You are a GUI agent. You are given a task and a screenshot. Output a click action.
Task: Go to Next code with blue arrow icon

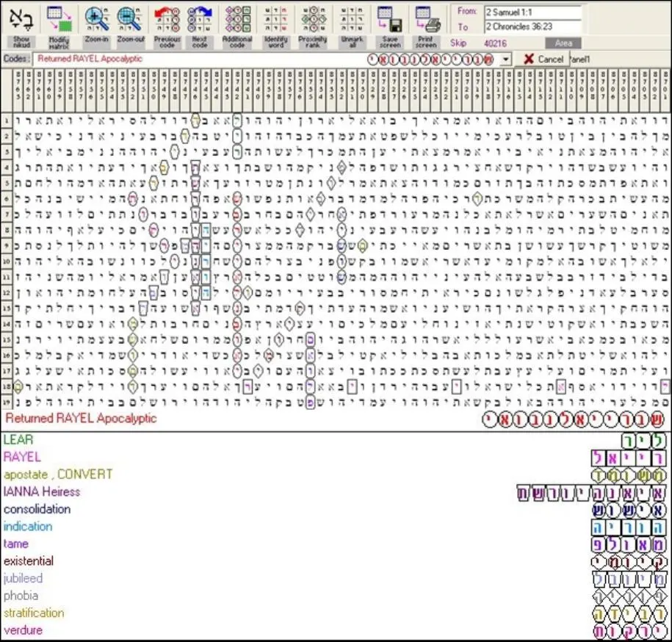click(x=200, y=19)
